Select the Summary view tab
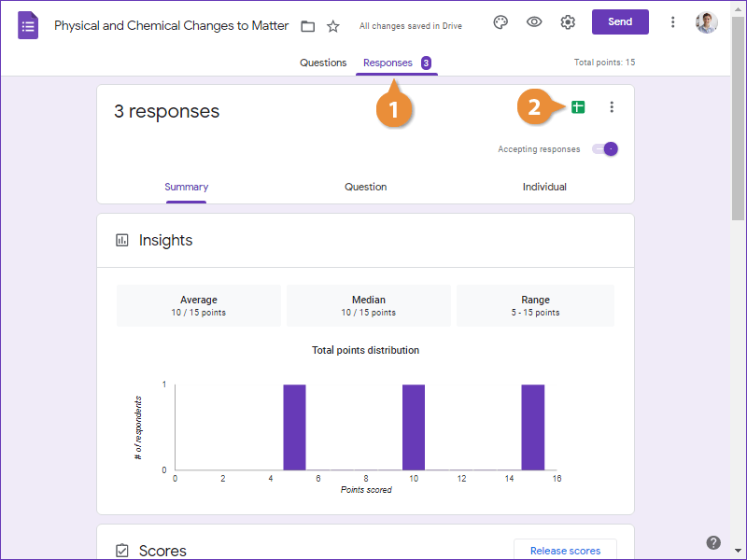This screenshot has width=747, height=560. (186, 187)
